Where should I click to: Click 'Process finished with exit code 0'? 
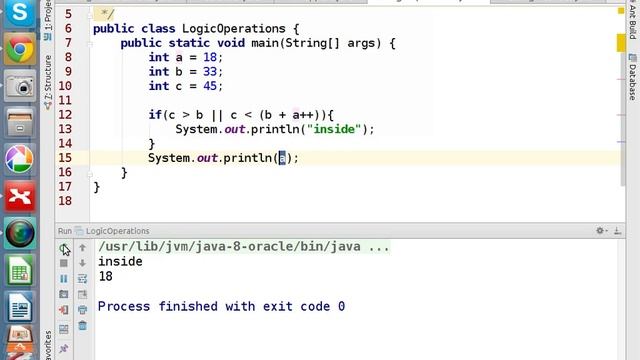click(221, 307)
